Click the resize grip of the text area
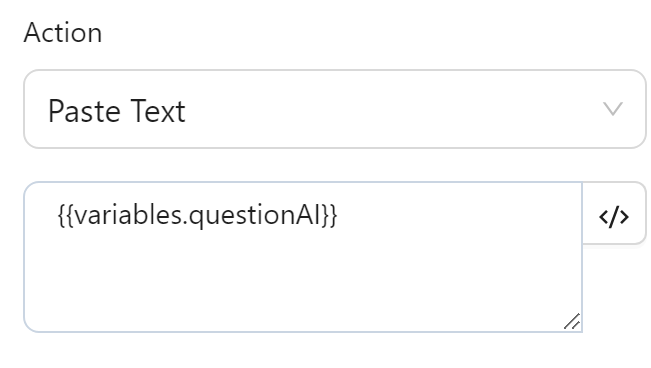Screen dimensions: 651x368 point(572,321)
